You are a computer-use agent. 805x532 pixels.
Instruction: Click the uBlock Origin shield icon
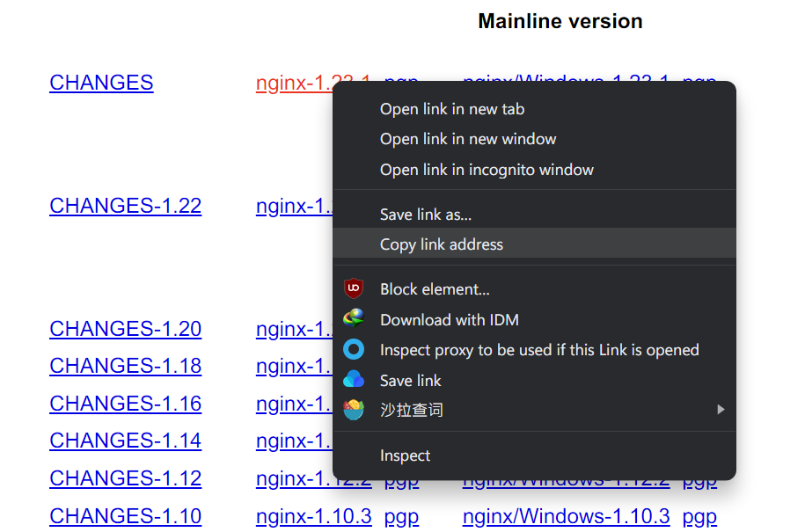354,288
